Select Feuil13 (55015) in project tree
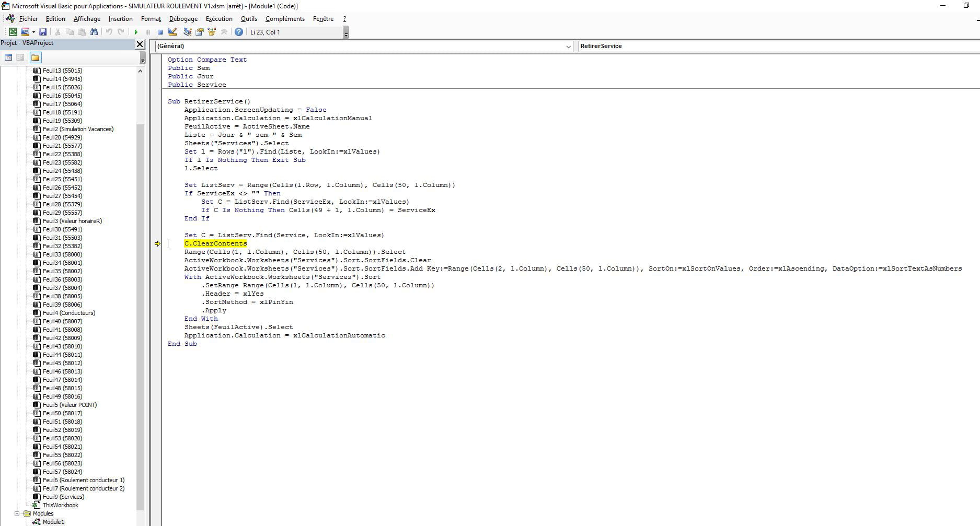The width and height of the screenshot is (980, 526). (x=62, y=71)
